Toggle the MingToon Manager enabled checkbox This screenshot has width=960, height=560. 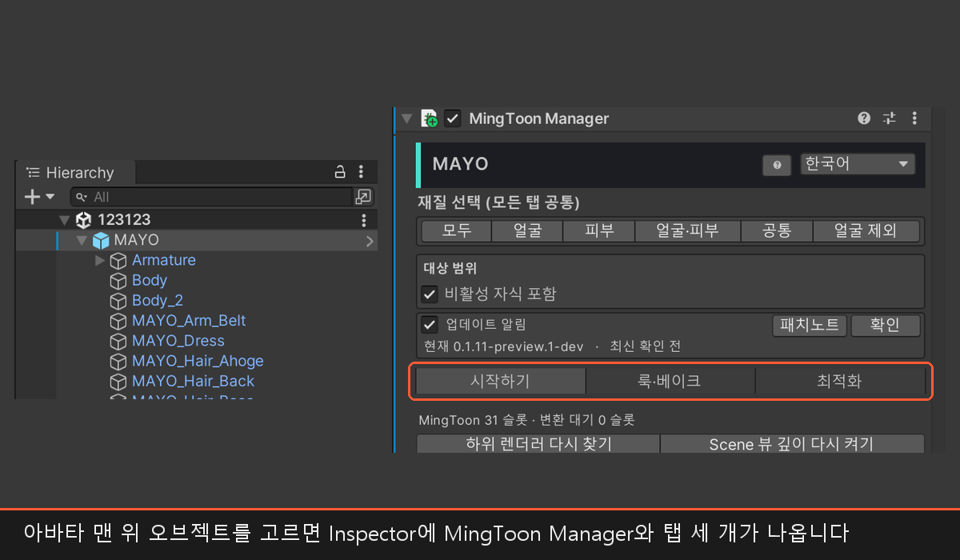(453, 118)
